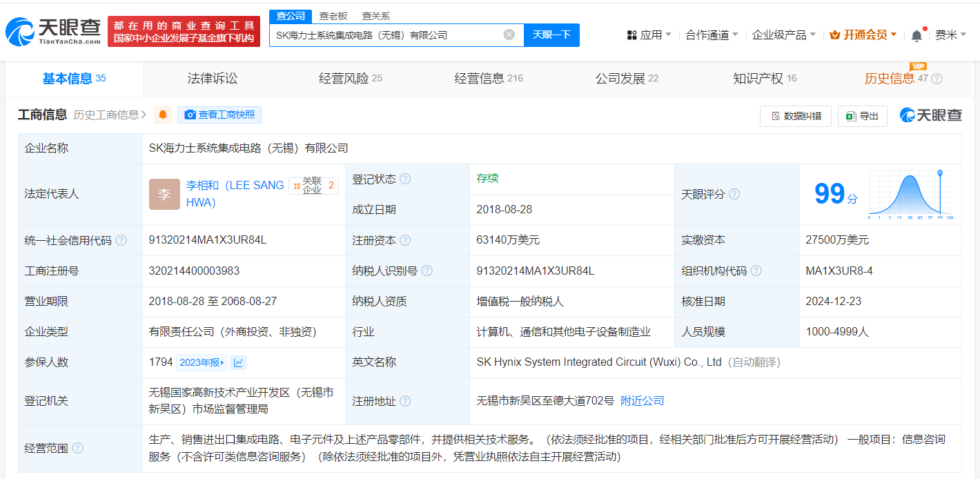Screen dimensions: 980x479
Task: Click the 数据纠错 button
Action: (796, 116)
